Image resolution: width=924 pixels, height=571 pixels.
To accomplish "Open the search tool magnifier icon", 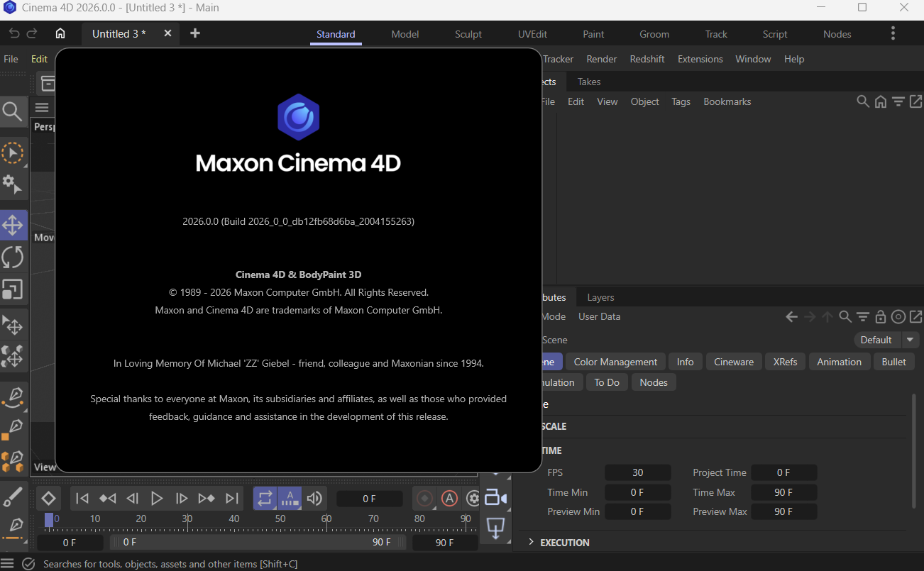I will click(13, 111).
